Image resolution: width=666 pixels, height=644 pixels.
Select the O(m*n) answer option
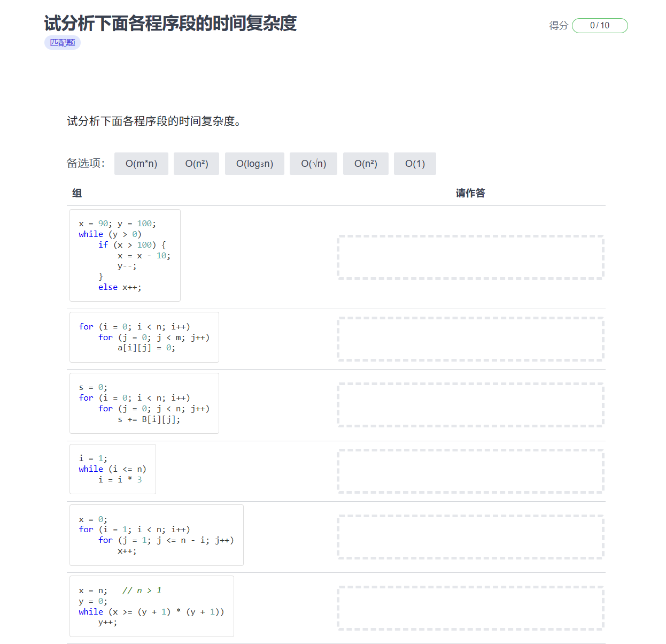[141, 164]
